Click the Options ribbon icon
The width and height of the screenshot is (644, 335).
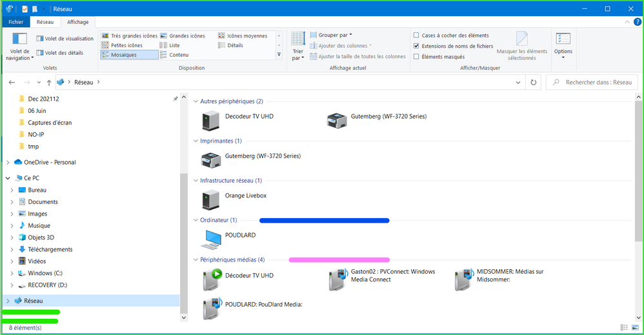point(563,39)
